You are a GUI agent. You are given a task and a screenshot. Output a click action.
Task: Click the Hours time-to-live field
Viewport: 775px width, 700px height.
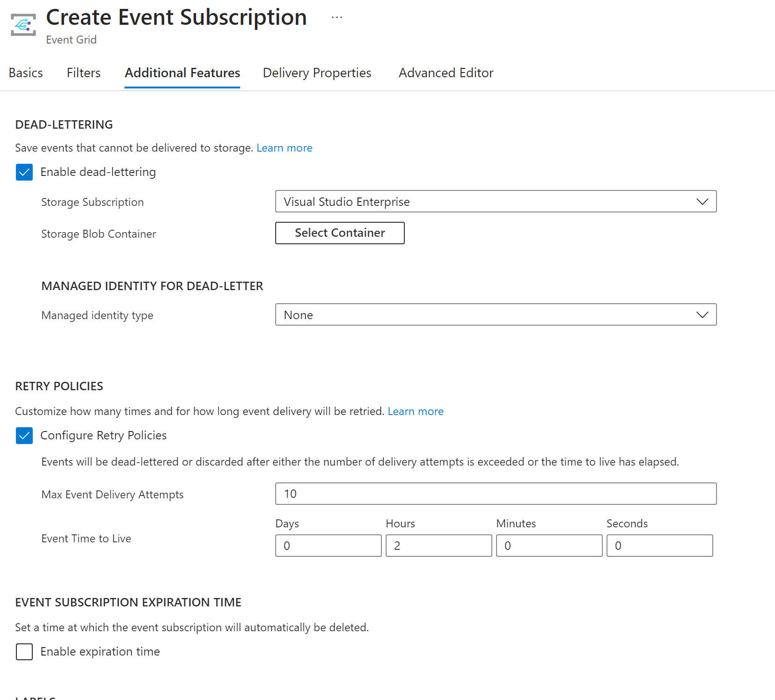pos(439,546)
